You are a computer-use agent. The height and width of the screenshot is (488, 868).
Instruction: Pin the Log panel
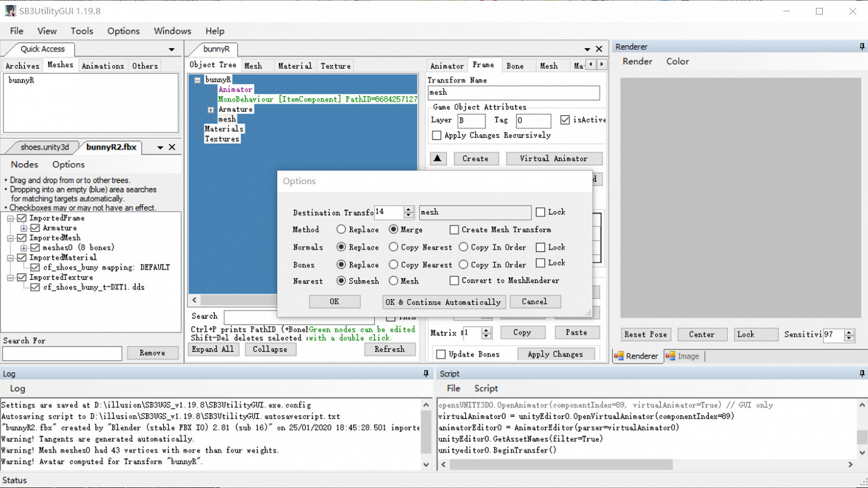coord(426,374)
